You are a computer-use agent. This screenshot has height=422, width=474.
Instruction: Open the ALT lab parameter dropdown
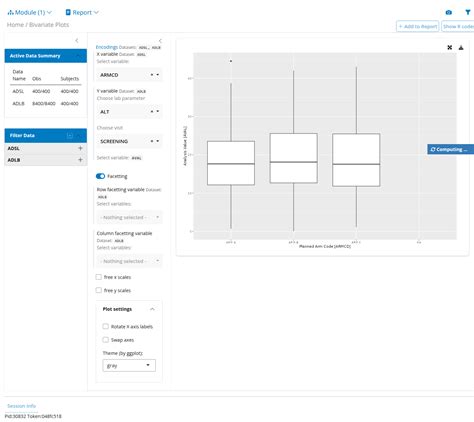(x=129, y=112)
